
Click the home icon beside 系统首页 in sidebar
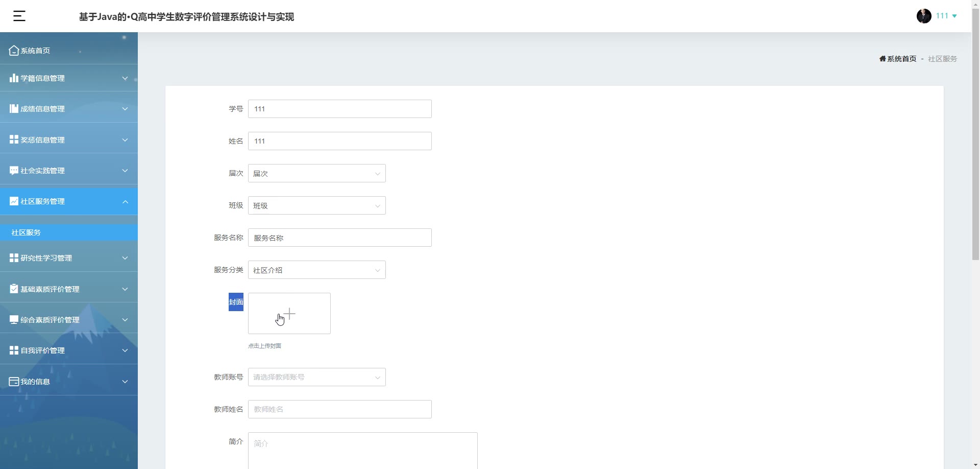tap(14, 51)
